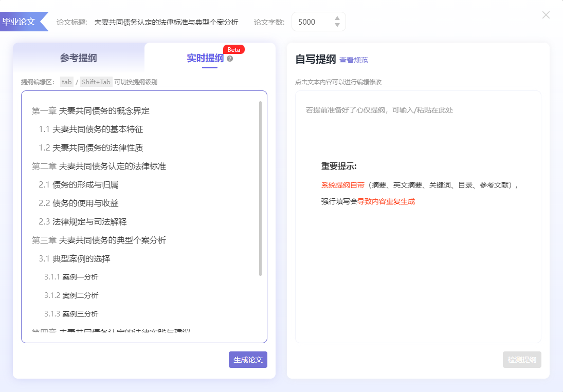Select outline row 2.3 法律规定与司法解释
The width and height of the screenshot is (563, 392).
(83, 221)
